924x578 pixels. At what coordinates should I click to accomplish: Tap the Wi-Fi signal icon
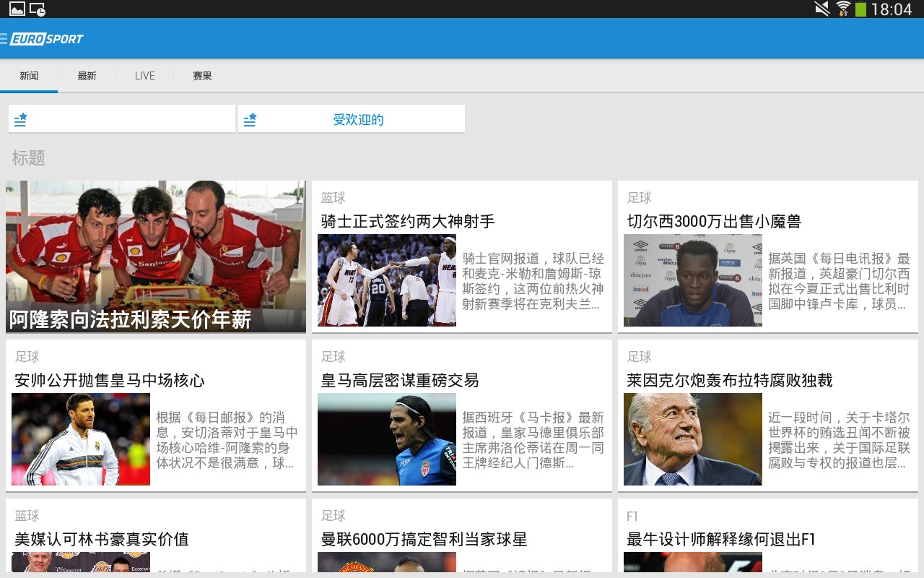842,9
